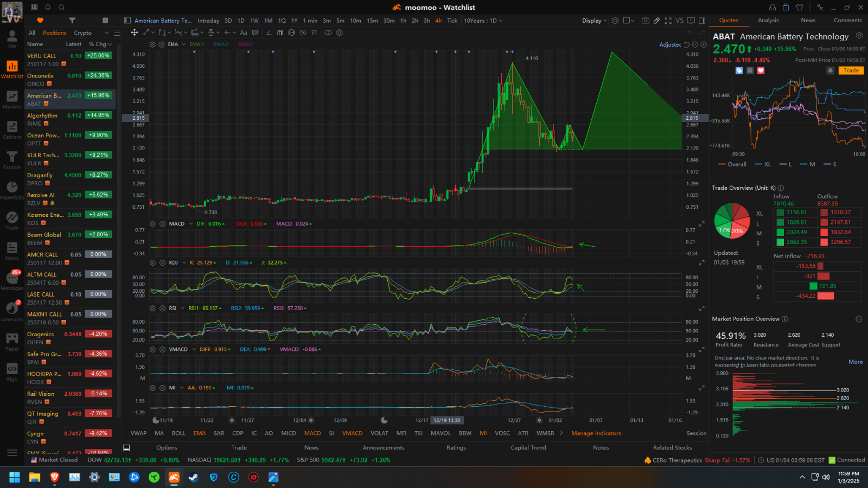Viewport: 868px width, 488px height.
Task: Open the Papertrade sidebar section
Action: 12,190
